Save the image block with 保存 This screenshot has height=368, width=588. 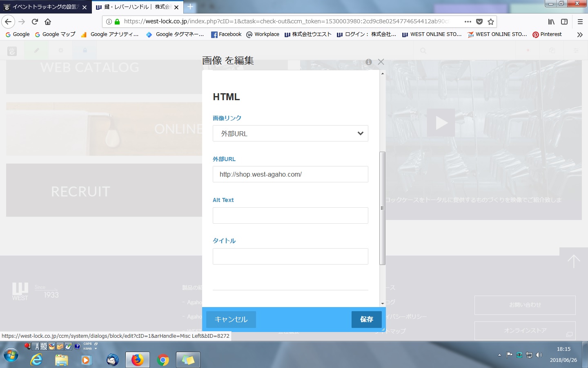(x=367, y=319)
